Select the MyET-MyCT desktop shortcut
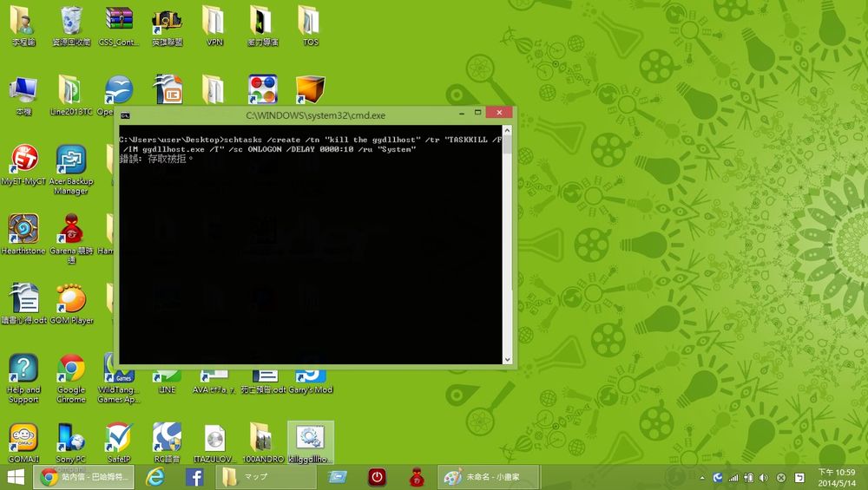The height and width of the screenshot is (490, 868). click(23, 165)
